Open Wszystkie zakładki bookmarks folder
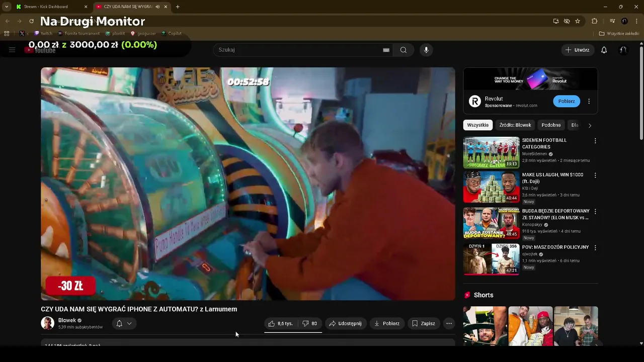 [619, 34]
